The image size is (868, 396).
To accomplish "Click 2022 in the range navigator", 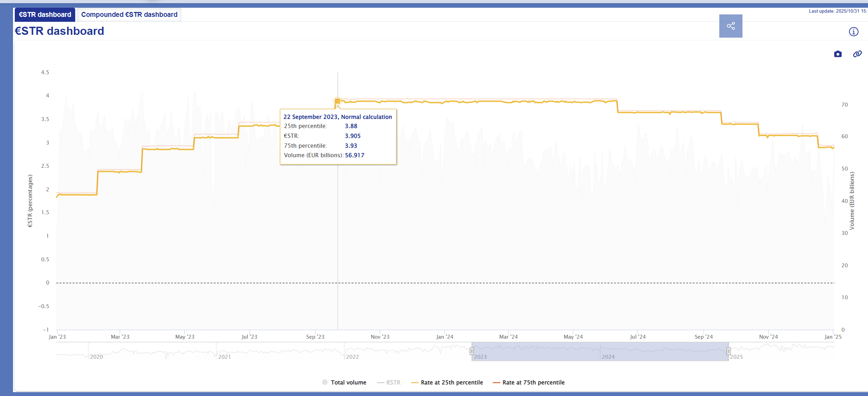I will point(352,357).
